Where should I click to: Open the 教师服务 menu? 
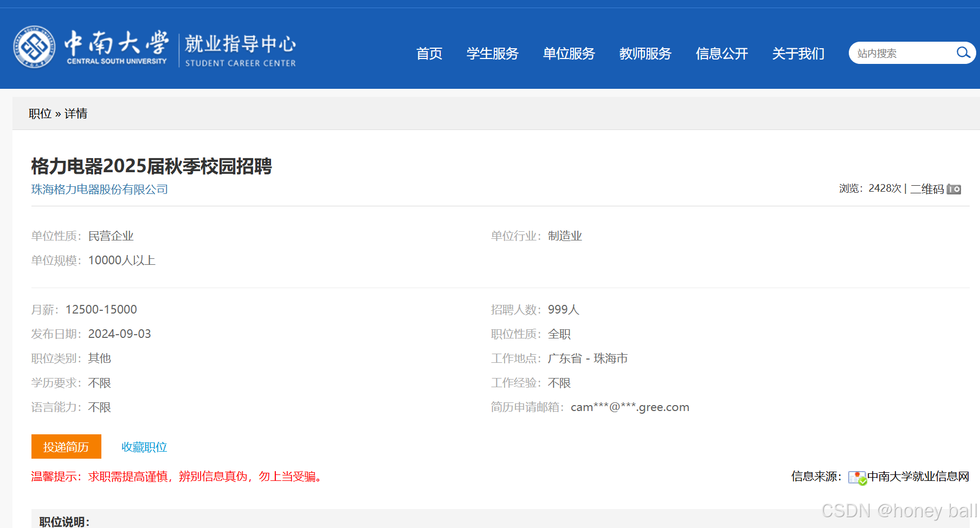pos(646,54)
